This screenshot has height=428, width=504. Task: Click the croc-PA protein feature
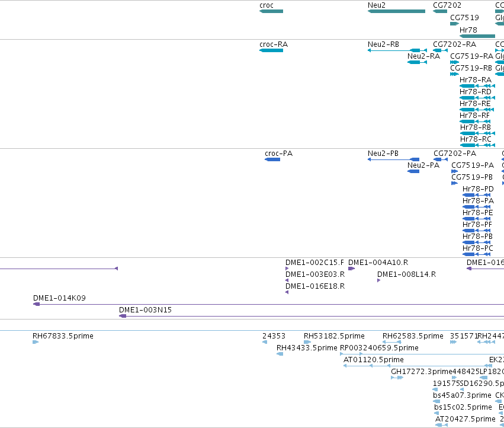click(x=272, y=159)
